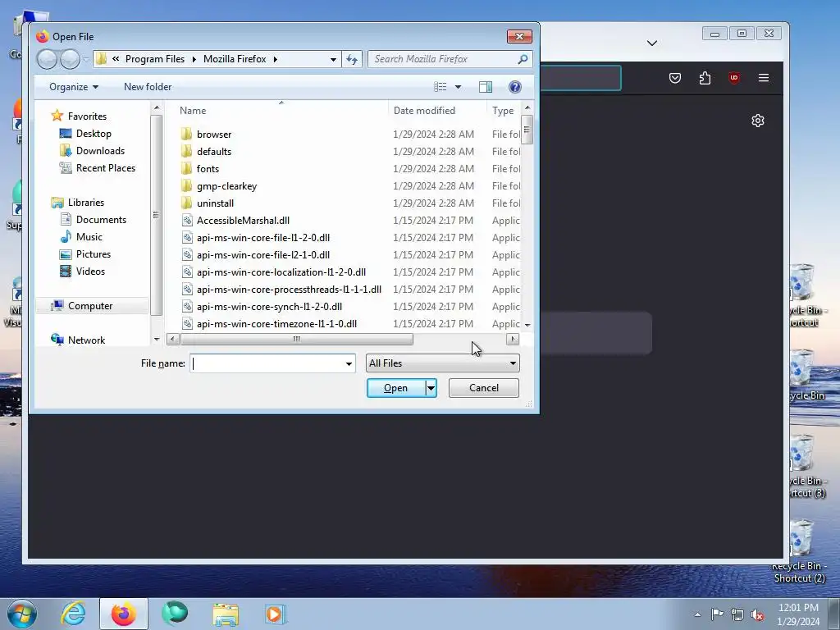This screenshot has width=840, height=630.
Task: Click the uBlock Origin shield icon
Action: [x=734, y=78]
